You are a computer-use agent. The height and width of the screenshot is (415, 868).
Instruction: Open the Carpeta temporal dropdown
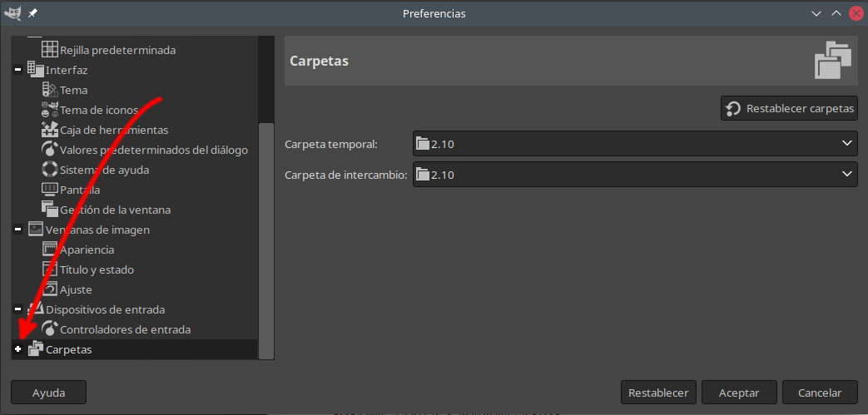(634, 144)
